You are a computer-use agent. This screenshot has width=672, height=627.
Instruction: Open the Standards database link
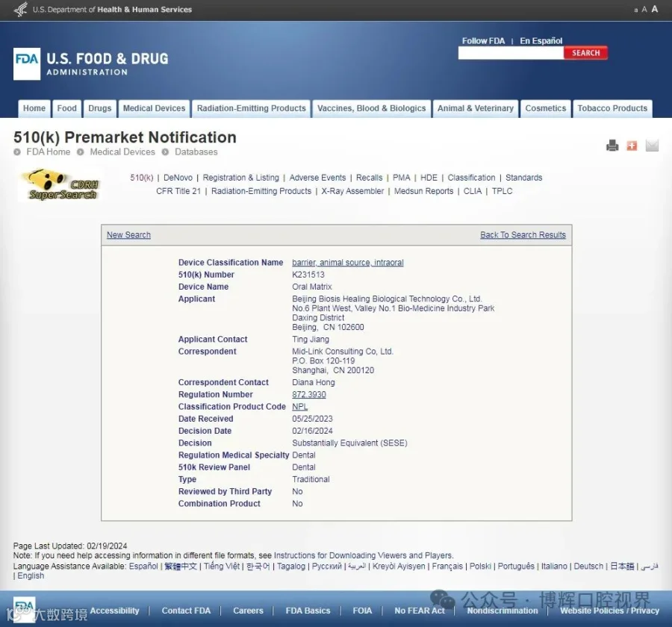click(523, 178)
